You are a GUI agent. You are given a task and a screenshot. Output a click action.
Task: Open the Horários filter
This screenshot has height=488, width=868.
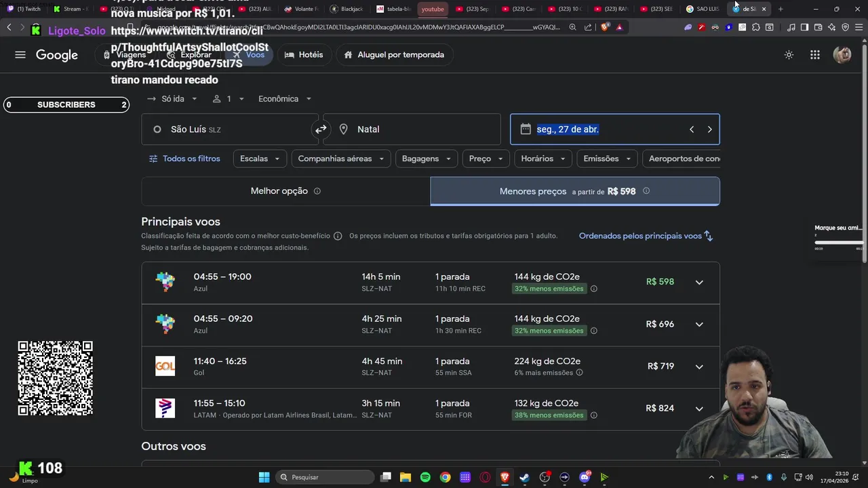pos(543,159)
